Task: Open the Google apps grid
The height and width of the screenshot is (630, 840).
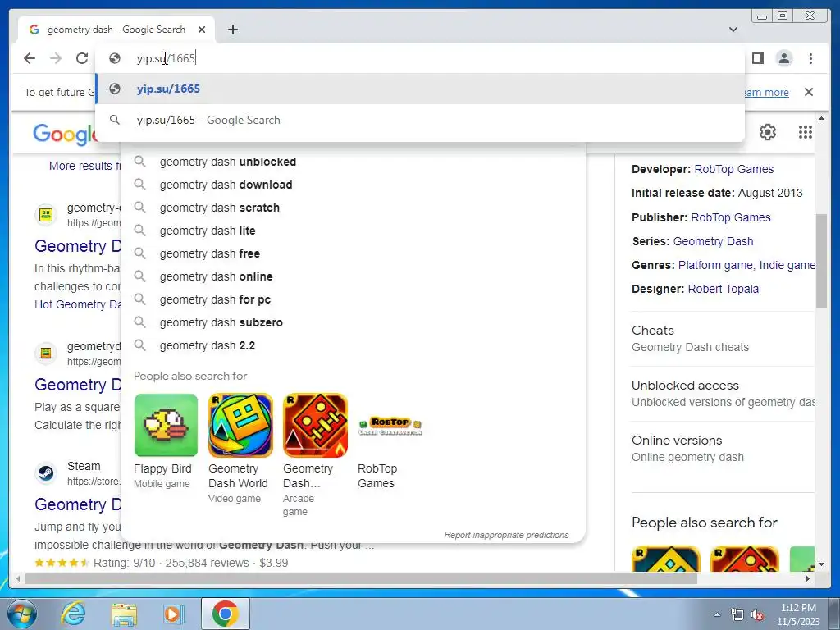Action: point(806,132)
